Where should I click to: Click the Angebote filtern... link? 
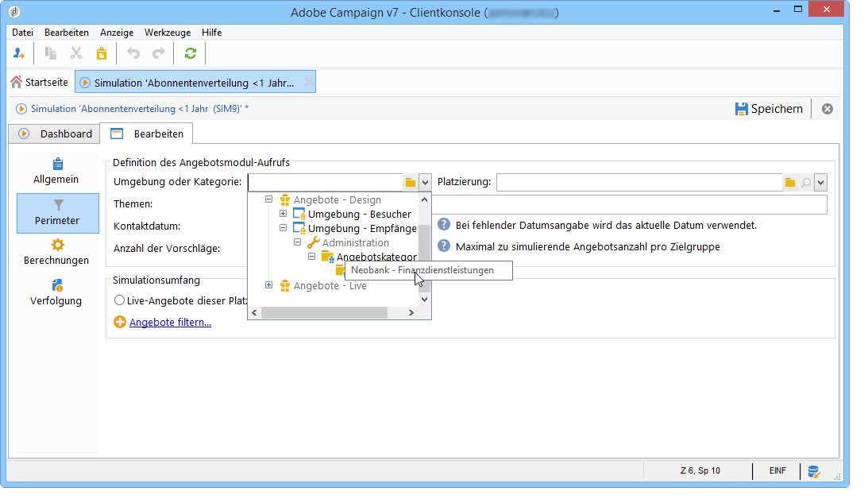pos(170,323)
